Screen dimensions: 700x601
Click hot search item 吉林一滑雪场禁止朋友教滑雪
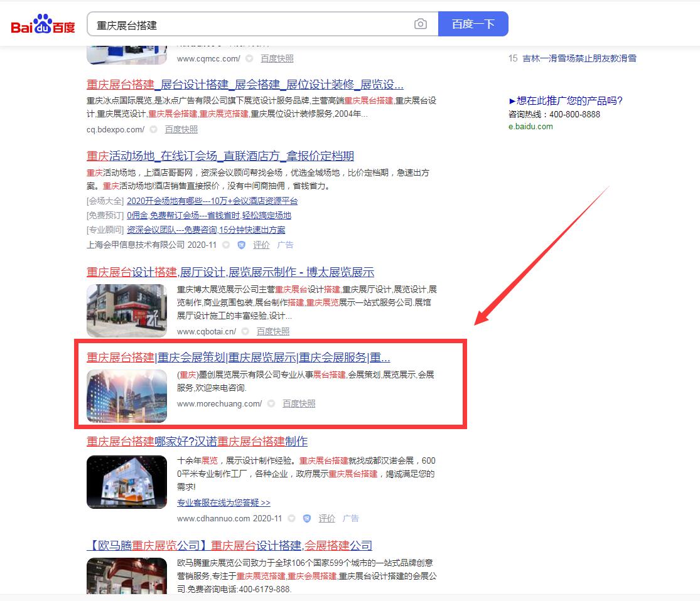pyautogui.click(x=579, y=59)
